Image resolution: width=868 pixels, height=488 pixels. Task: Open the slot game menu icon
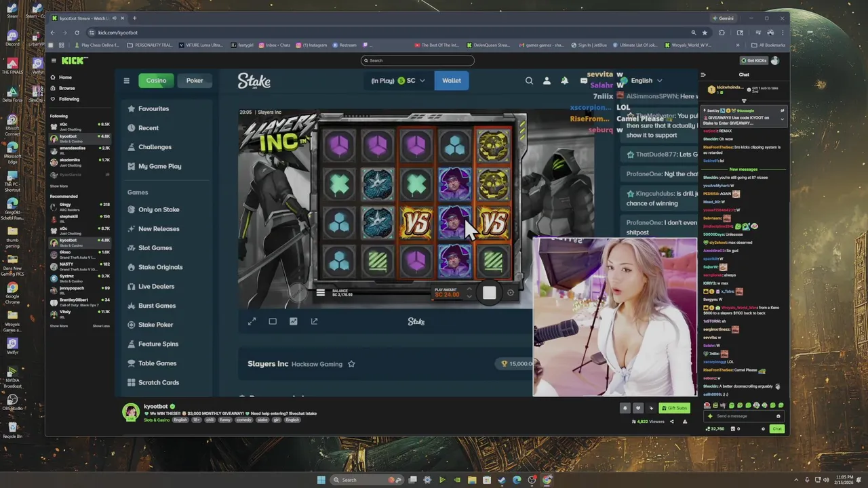(321, 293)
